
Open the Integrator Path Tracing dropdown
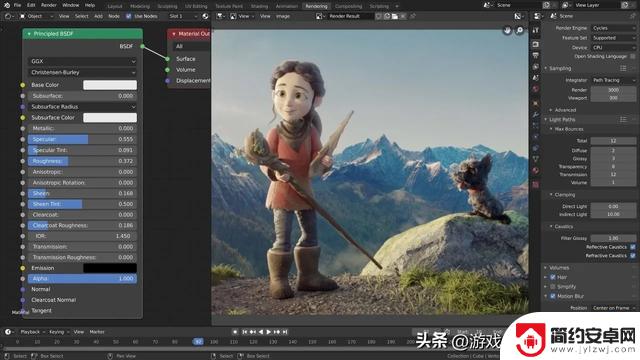point(613,80)
